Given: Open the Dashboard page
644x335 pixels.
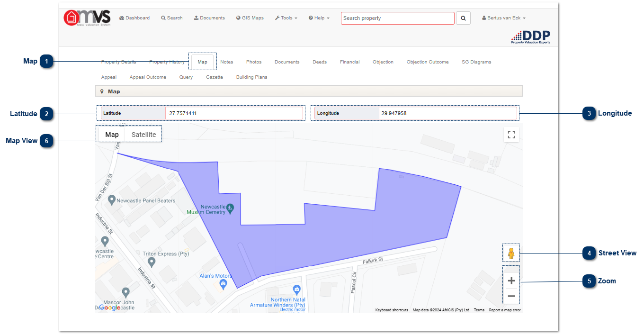Looking at the screenshot, I should pyautogui.click(x=134, y=18).
